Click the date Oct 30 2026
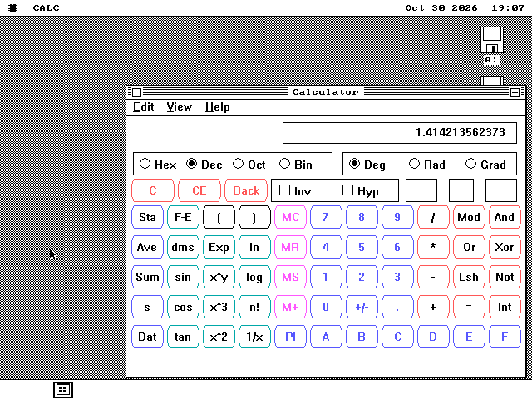 tap(441, 7)
